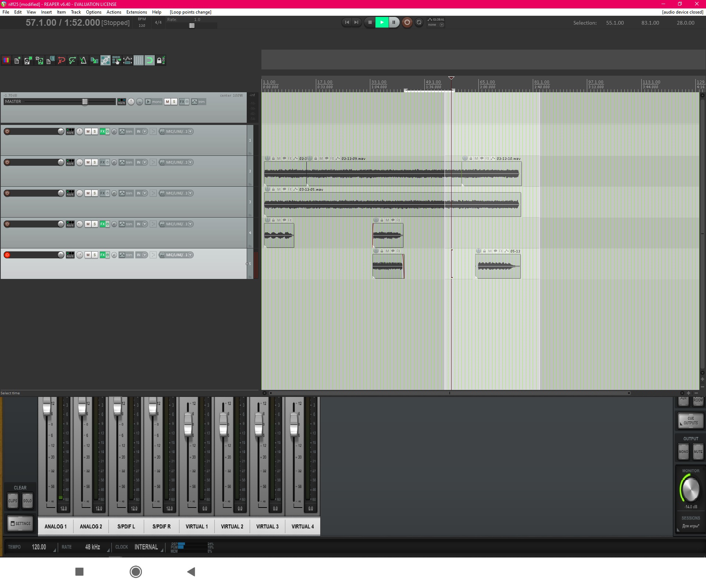Click the grid lines toolbar icon
Image resolution: width=706 pixels, height=588 pixels.
pyautogui.click(x=139, y=61)
